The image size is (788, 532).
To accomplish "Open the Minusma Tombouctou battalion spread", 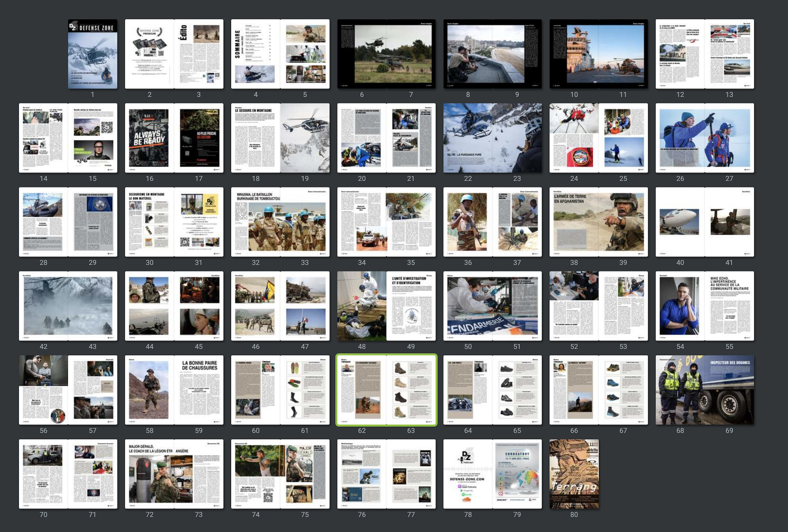I will [x=280, y=222].
